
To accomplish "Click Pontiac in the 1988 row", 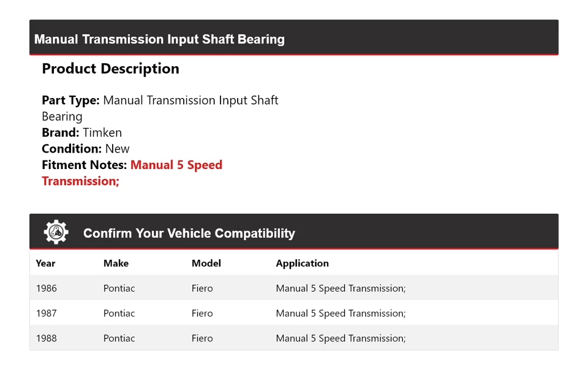I will pos(119,339).
